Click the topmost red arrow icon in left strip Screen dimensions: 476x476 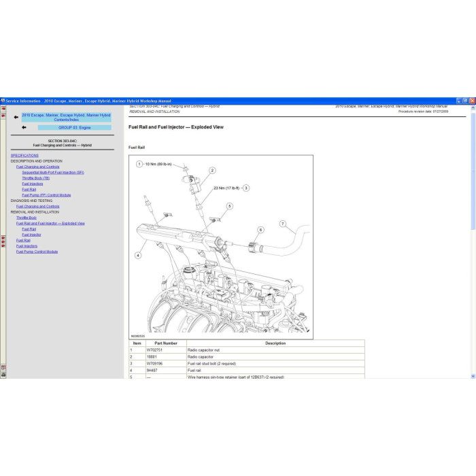coord(3,109)
